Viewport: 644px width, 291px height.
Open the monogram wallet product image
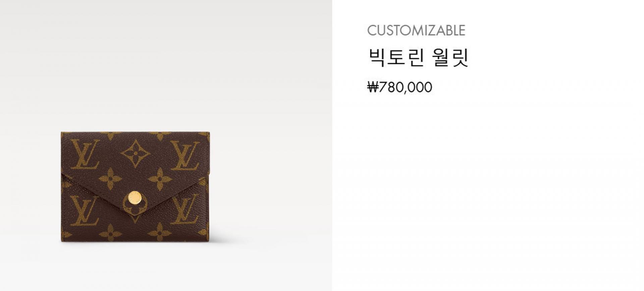click(x=135, y=187)
